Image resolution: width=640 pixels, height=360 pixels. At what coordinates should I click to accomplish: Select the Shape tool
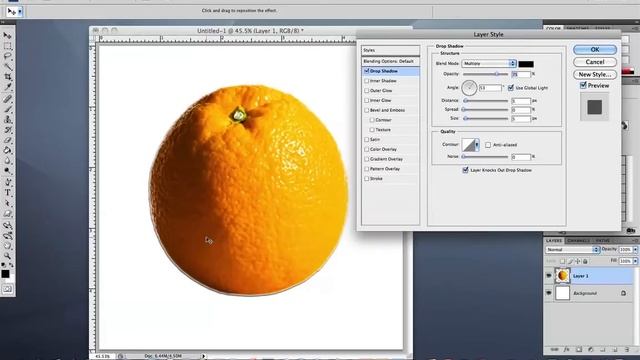click(7, 213)
